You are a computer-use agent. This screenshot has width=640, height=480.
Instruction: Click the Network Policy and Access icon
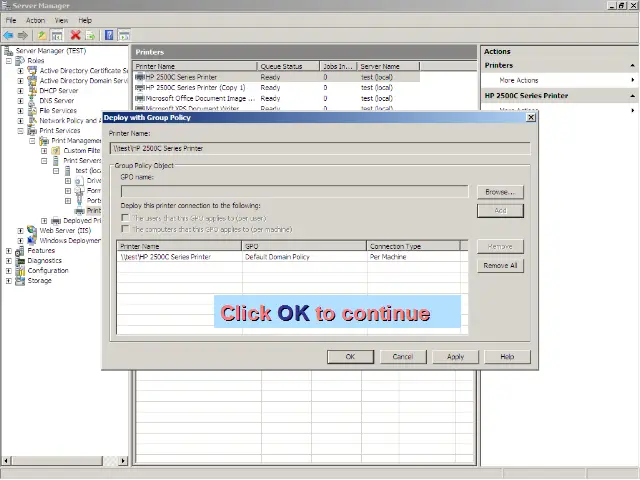[x=32, y=121]
